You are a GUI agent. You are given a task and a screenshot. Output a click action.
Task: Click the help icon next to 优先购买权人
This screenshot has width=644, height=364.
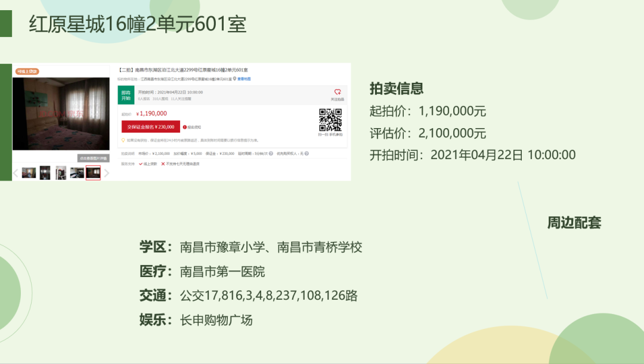(308, 153)
